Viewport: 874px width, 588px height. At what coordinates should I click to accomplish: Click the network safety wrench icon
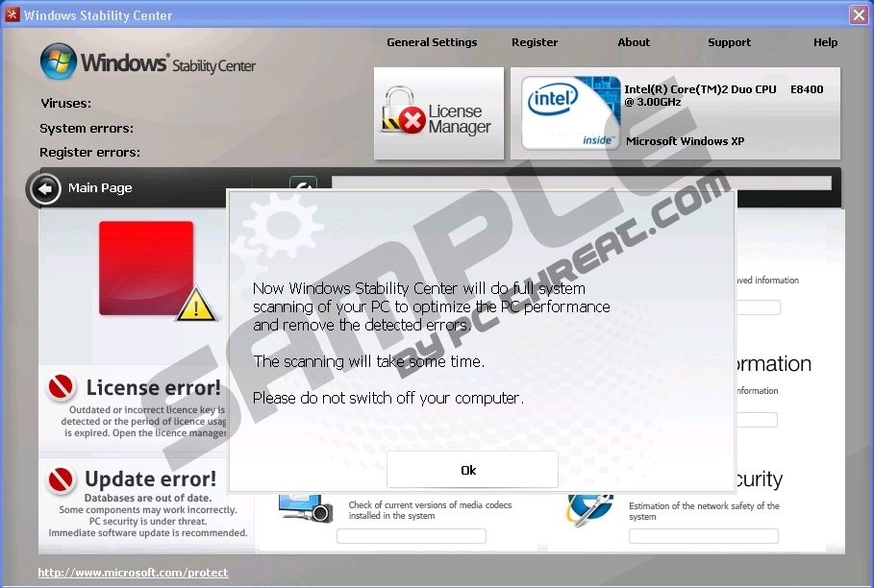coord(589,509)
